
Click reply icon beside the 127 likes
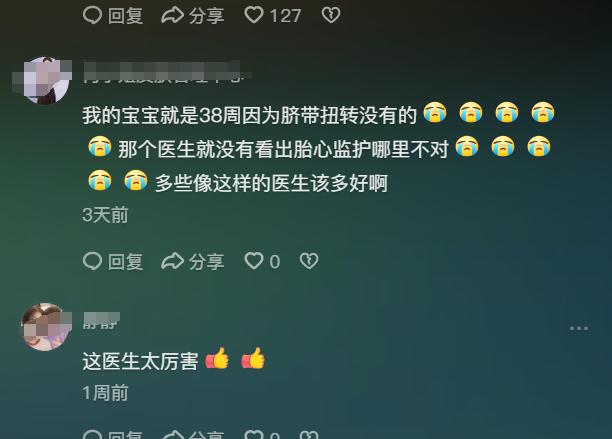93,16
